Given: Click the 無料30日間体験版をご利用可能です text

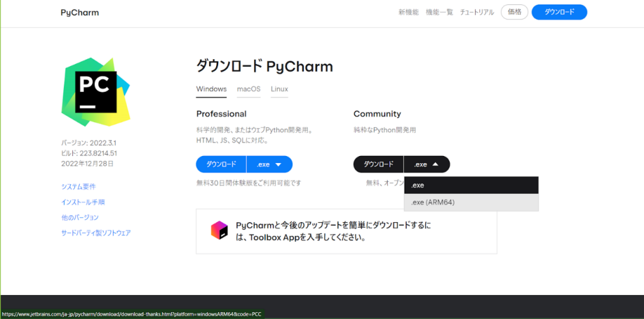Looking at the screenshot, I should [x=248, y=183].
